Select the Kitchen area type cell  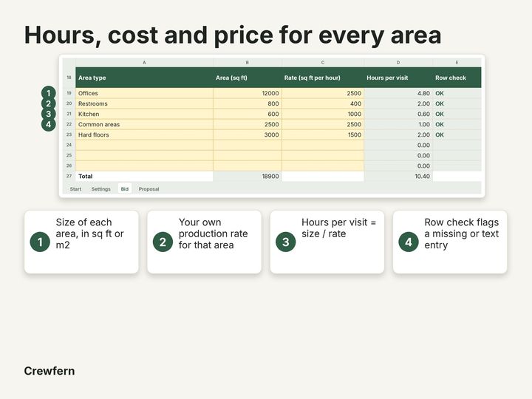[x=144, y=114]
